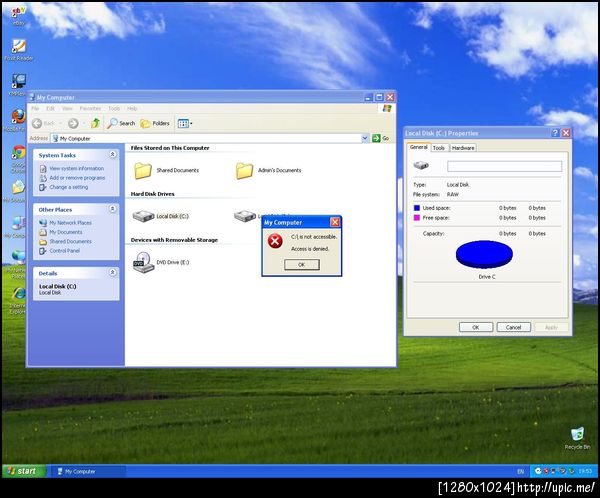Expand the Address bar dropdown arrow
This screenshot has height=498, width=600.
365,138
